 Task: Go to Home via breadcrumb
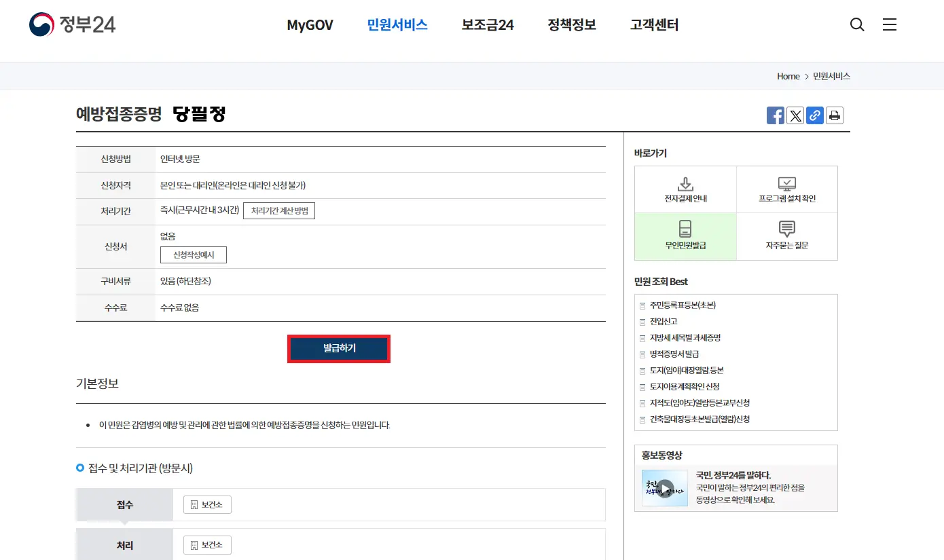coord(788,76)
